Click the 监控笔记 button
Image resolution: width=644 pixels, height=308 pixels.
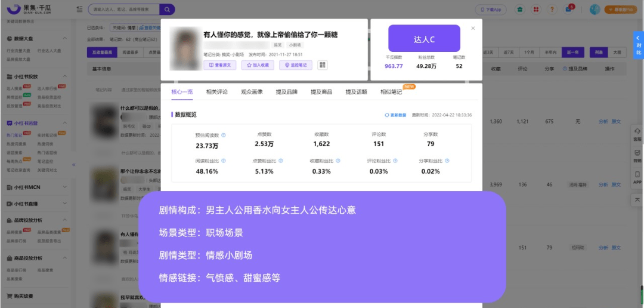[x=296, y=65]
